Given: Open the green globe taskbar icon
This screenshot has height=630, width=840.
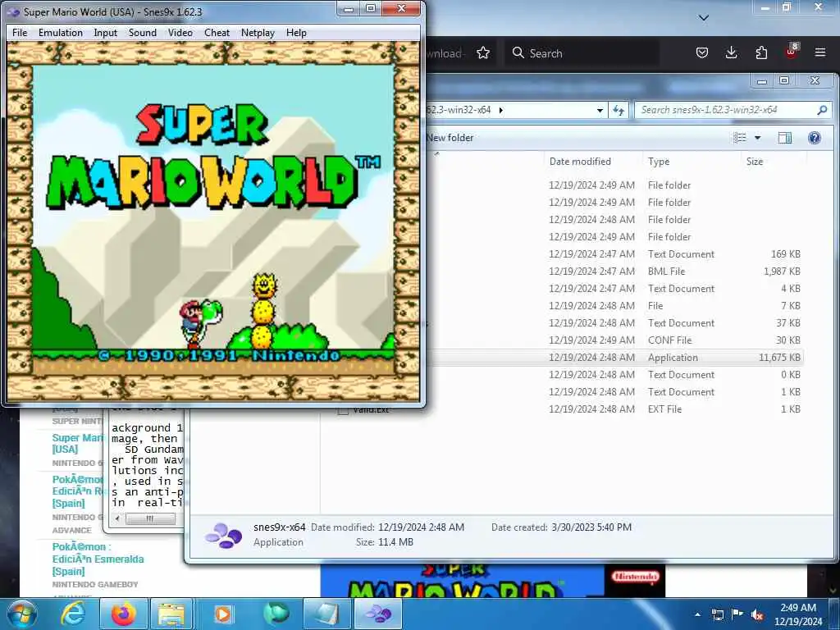Looking at the screenshot, I should tap(276, 614).
